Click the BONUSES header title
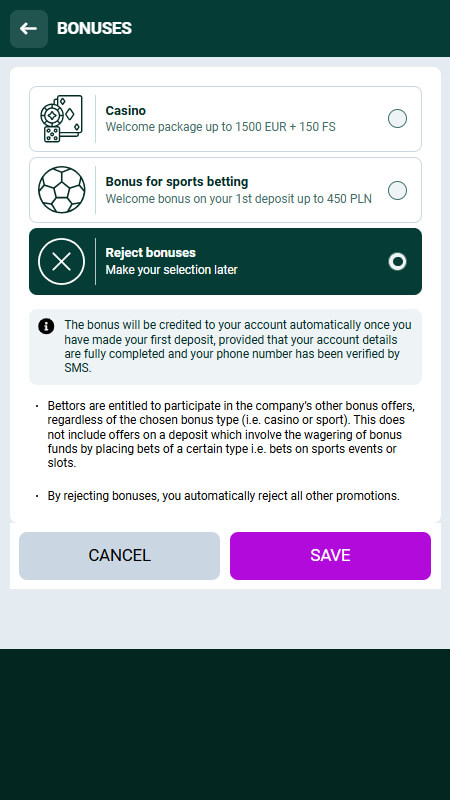Image resolution: width=450 pixels, height=800 pixels. point(94,29)
